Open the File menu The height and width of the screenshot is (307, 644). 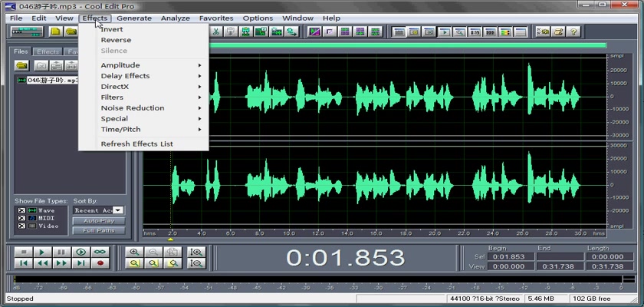16,18
